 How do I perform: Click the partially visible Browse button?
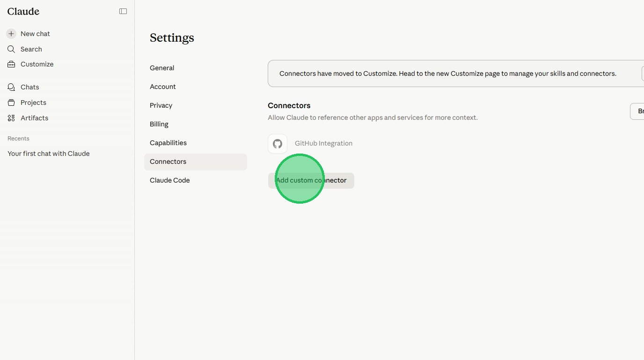click(637, 111)
